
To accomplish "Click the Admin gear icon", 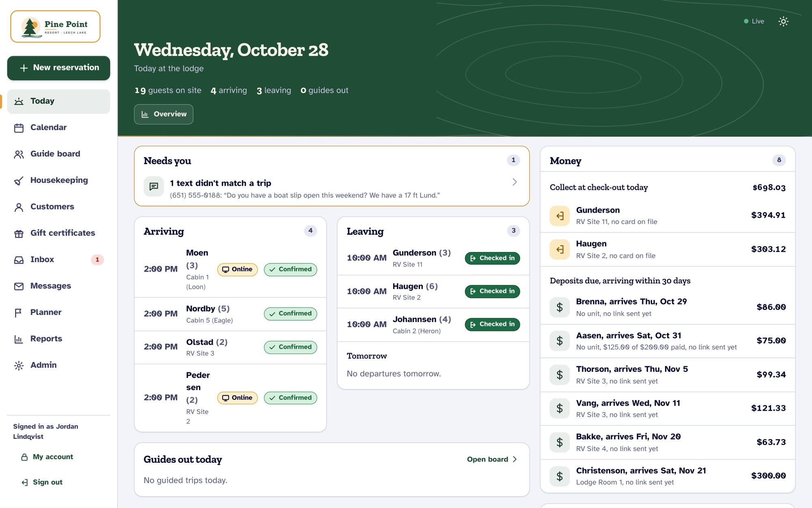I will point(19,366).
